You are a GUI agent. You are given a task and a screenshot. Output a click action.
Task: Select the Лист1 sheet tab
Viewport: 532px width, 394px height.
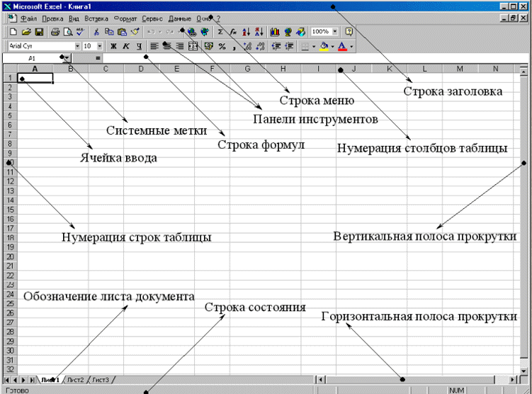[x=50, y=380]
